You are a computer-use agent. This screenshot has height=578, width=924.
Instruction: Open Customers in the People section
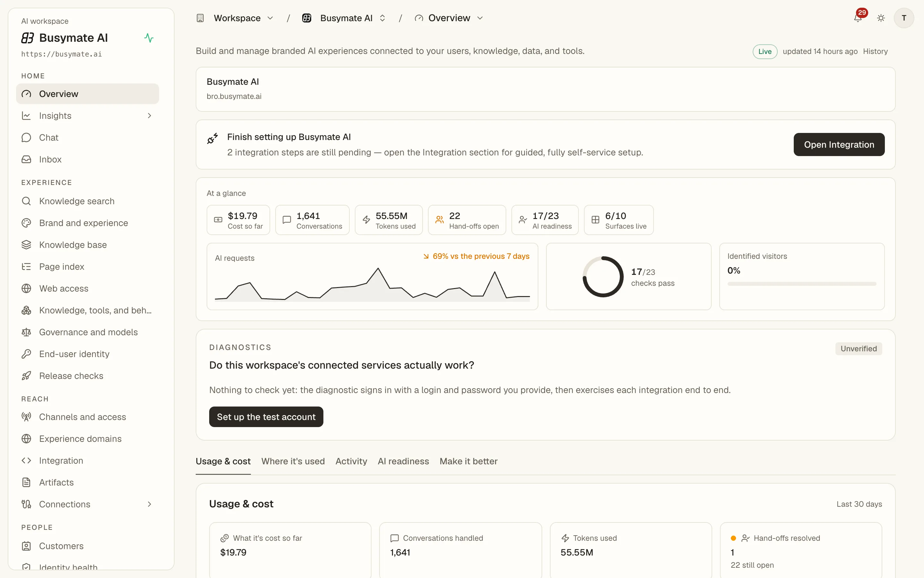(88, 546)
